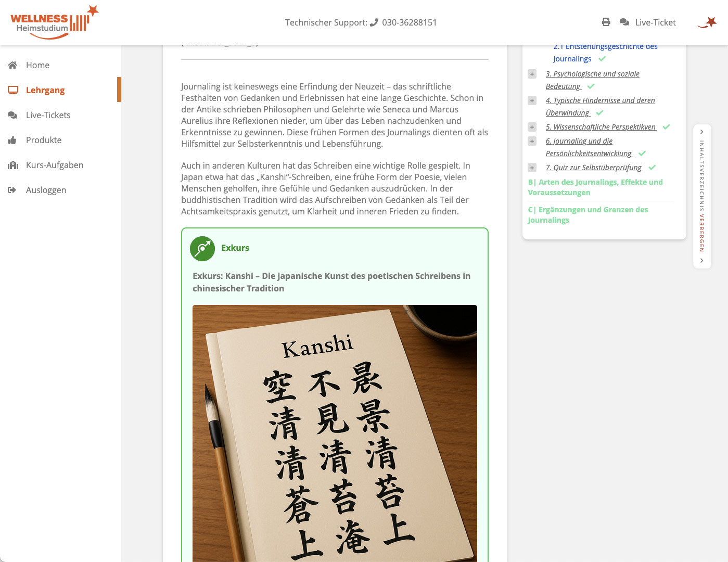
Task: Open section C Ergänzungen und Grenzen
Action: tap(588, 215)
